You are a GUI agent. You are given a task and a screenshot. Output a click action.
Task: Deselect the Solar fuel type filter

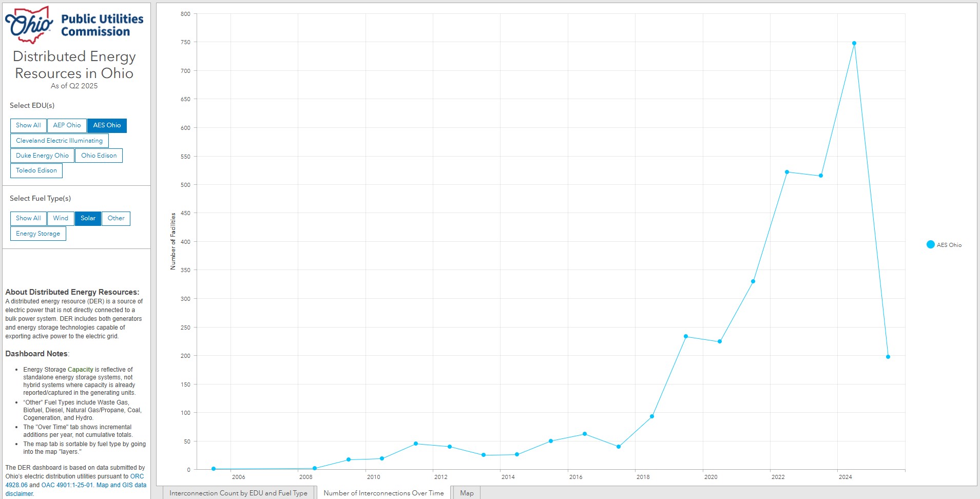coord(88,218)
